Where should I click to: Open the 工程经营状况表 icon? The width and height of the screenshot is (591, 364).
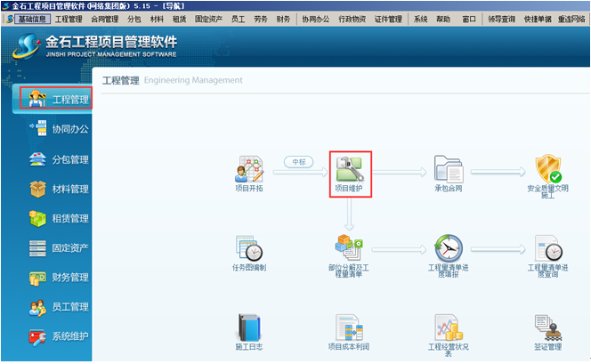pos(448,328)
